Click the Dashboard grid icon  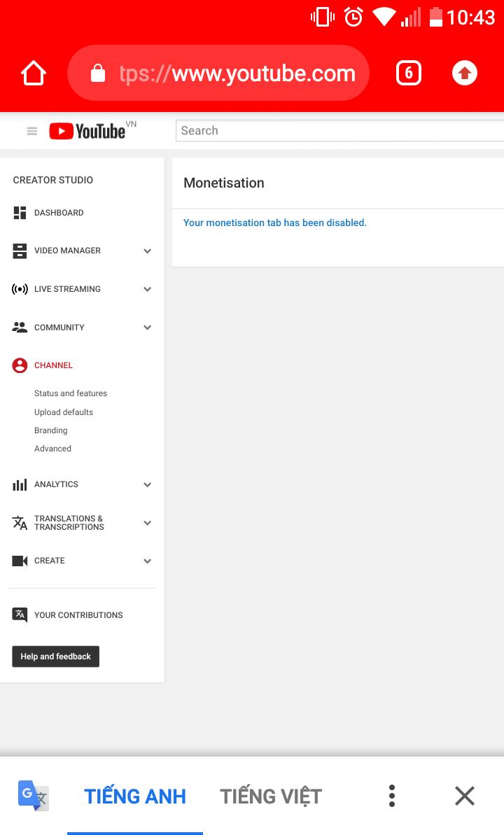click(20, 213)
